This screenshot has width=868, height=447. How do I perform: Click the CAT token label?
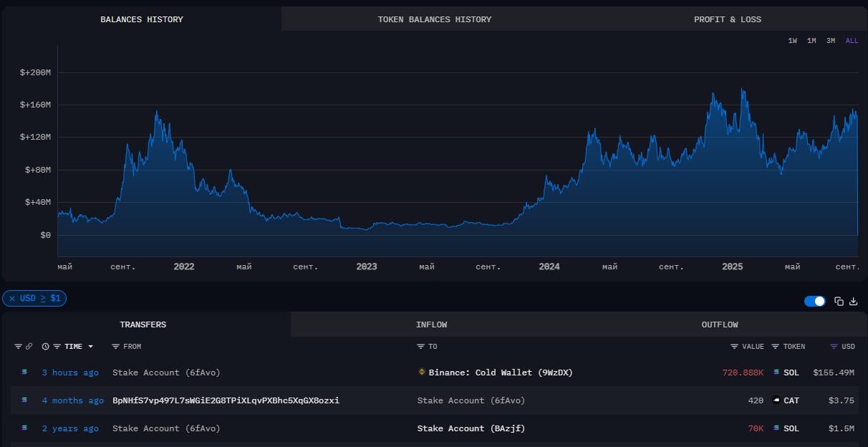point(791,400)
